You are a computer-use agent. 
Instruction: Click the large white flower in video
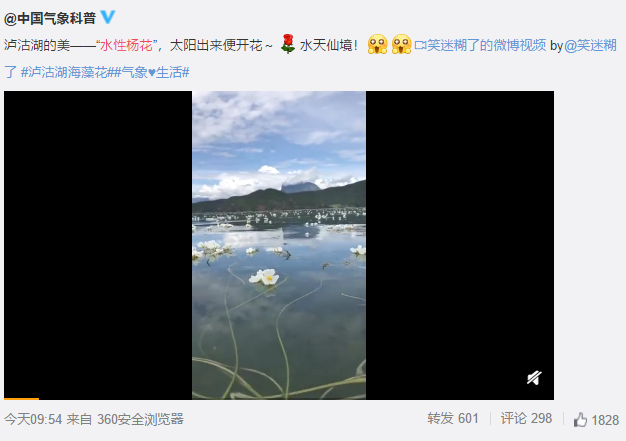(x=264, y=277)
